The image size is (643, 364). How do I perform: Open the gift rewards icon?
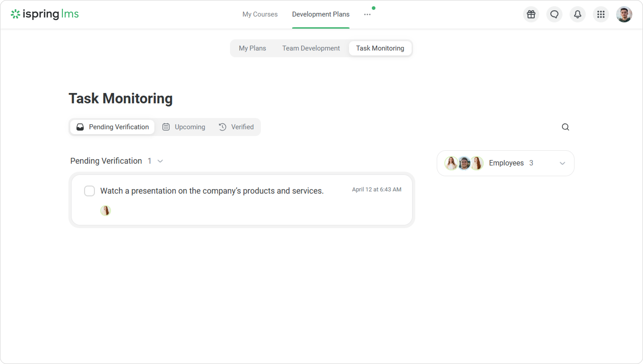point(531,15)
